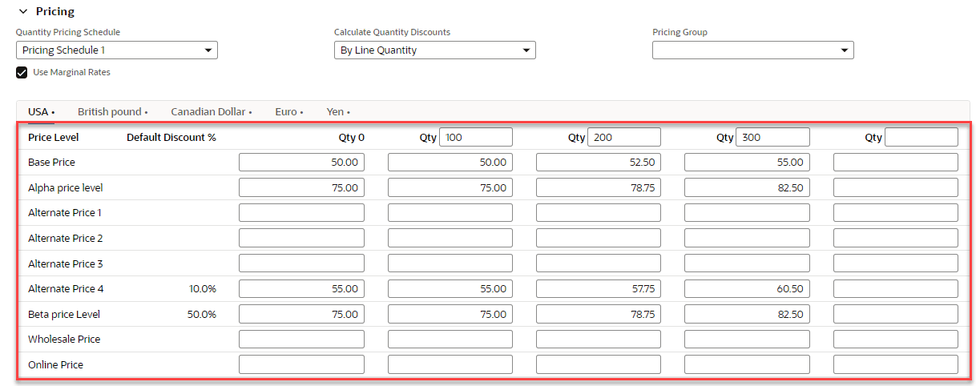The image size is (980, 386).
Task: Click the Alternate Price 4 label
Action: click(x=66, y=289)
